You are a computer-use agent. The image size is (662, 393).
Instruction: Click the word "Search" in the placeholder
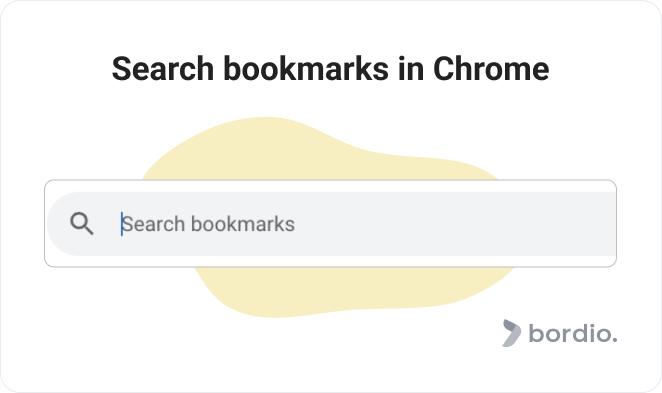point(153,224)
